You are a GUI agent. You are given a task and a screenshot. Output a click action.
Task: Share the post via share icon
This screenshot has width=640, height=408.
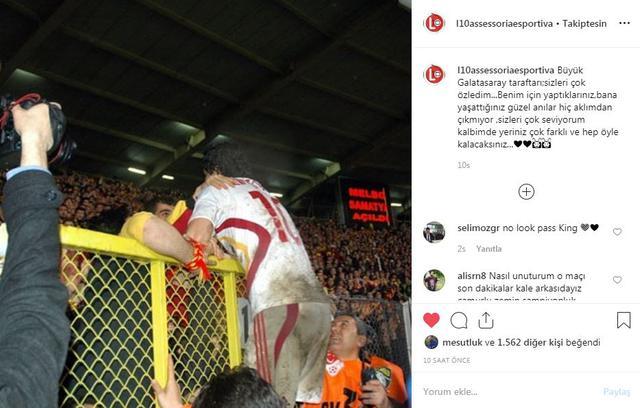[486, 320]
